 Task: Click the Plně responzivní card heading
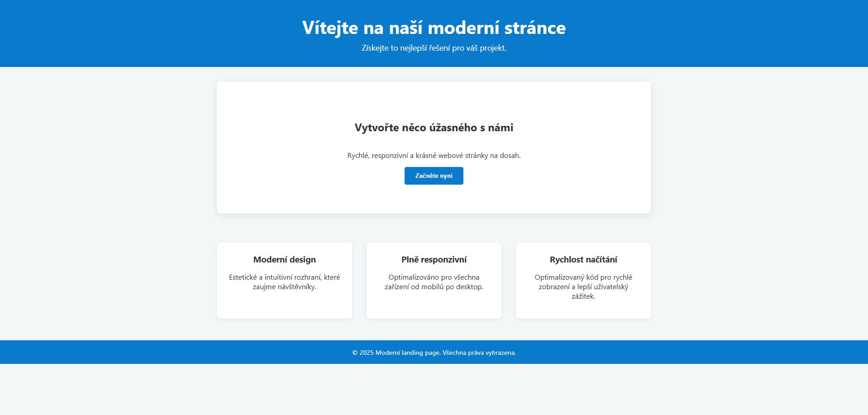click(x=434, y=259)
